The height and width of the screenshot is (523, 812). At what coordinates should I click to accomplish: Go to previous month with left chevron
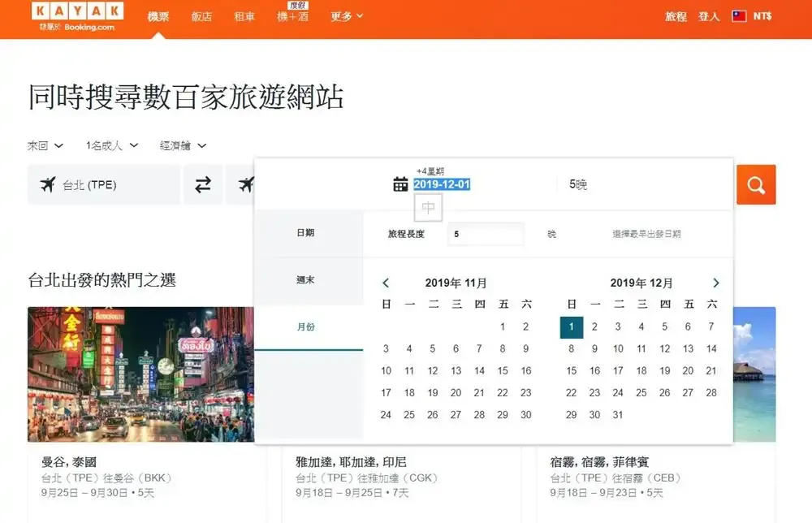(386, 283)
